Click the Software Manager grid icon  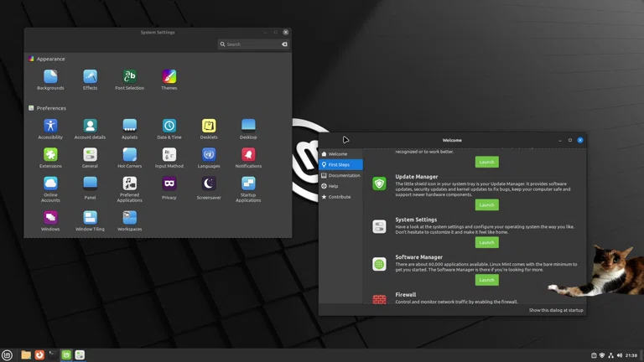pyautogui.click(x=379, y=264)
